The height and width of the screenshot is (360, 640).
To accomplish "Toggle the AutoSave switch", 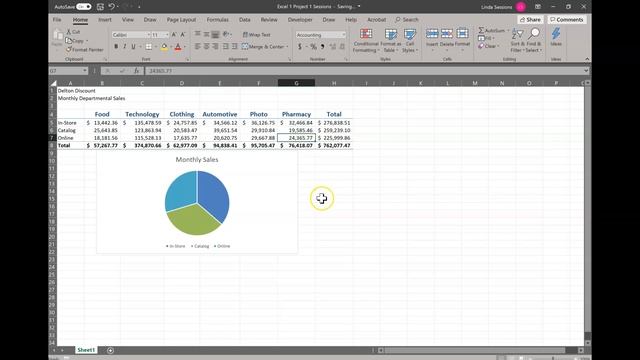I will coord(84,7).
